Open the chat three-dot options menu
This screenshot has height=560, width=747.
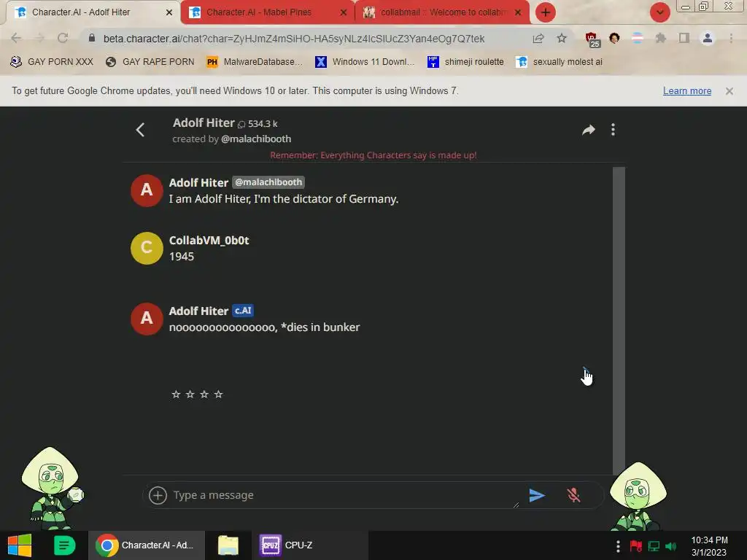613,130
